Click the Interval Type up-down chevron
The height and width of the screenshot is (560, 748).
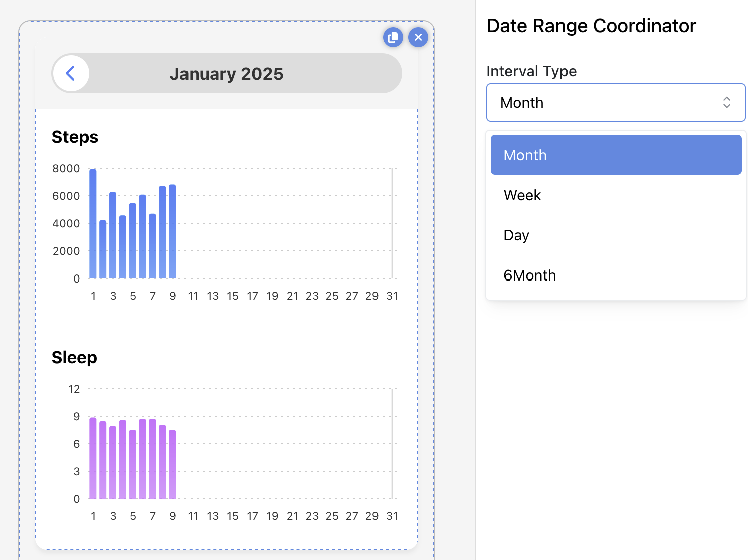click(726, 103)
